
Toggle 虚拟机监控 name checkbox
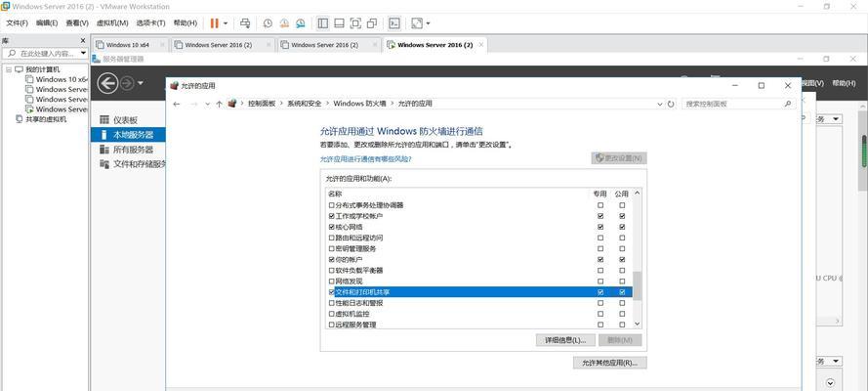pyautogui.click(x=332, y=314)
